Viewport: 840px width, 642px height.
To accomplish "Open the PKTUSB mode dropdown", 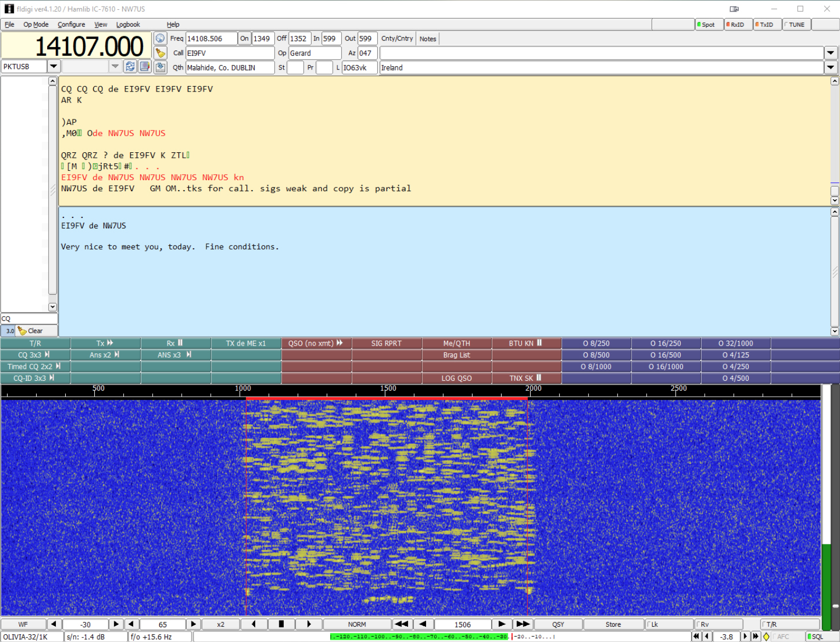I will [54, 66].
